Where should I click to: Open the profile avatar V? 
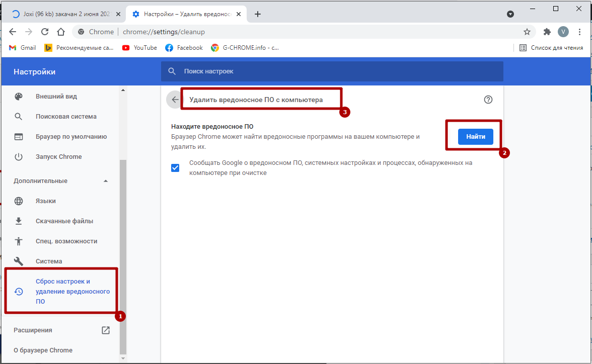coord(563,32)
